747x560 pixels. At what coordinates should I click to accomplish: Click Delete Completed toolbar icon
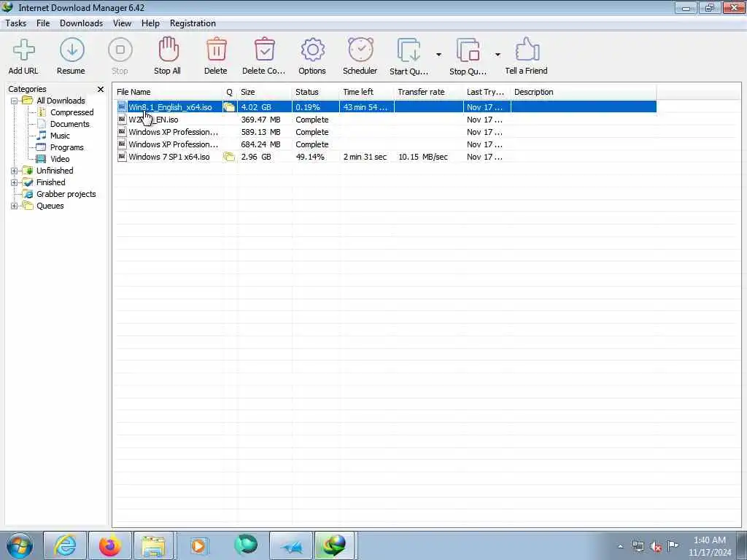[264, 50]
